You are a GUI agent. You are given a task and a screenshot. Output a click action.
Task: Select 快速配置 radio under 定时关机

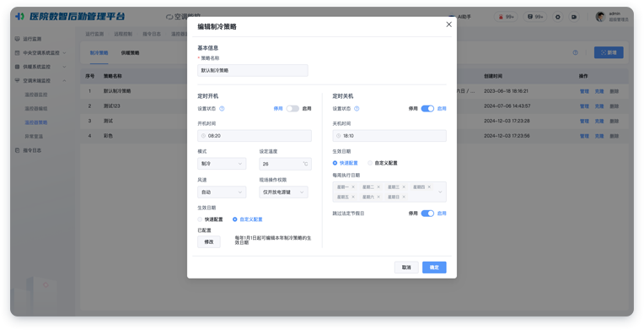[x=335, y=163]
